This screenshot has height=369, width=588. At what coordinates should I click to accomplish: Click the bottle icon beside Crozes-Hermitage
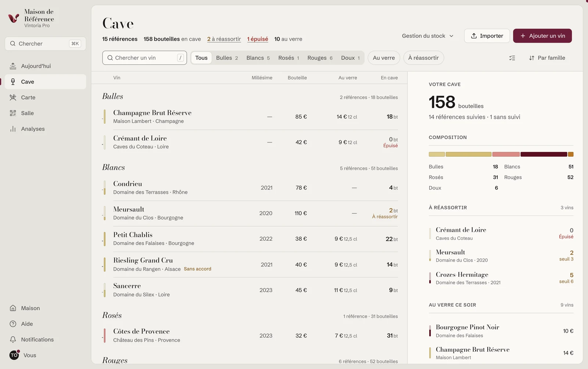click(x=430, y=278)
